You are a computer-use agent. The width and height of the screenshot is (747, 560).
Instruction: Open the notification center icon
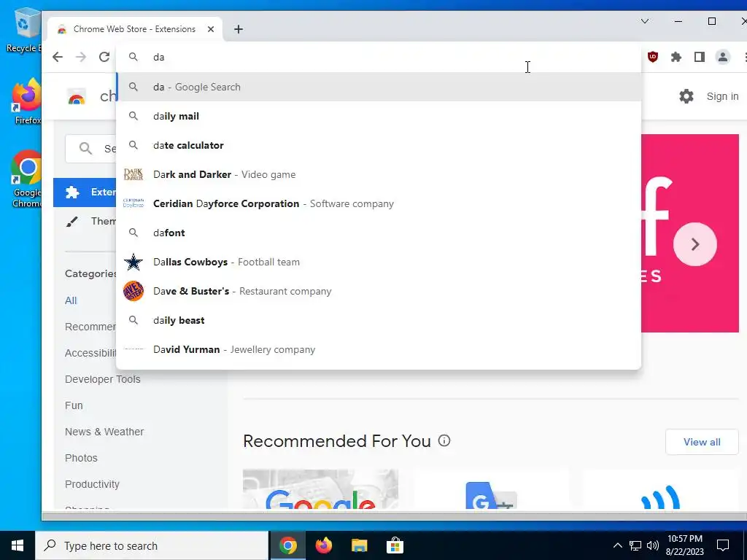(723, 545)
